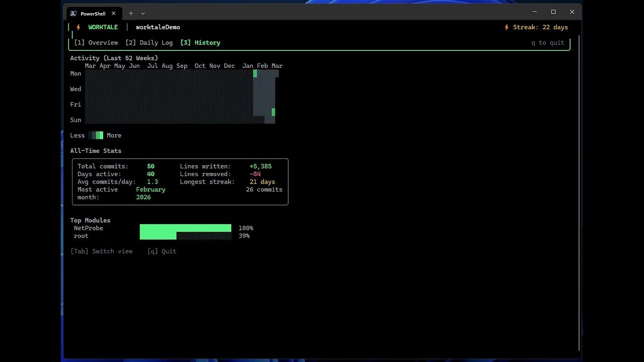Maximize the terminal window
Image resolution: width=644 pixels, height=362 pixels.
click(x=553, y=12)
